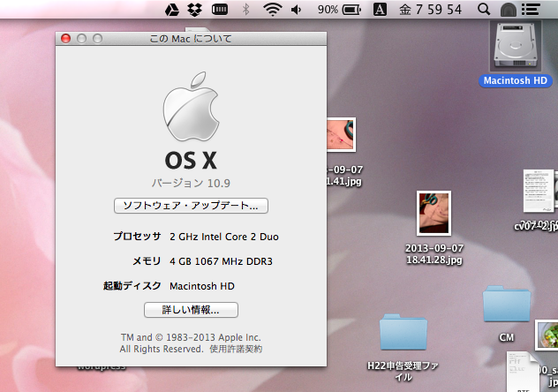Open the 使用許諾契約 link

click(x=235, y=350)
